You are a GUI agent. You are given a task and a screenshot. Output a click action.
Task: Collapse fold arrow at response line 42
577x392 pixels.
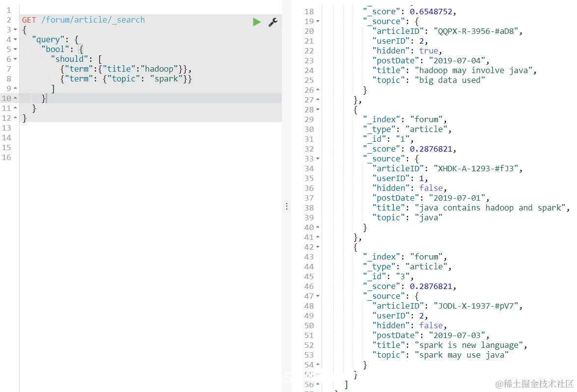(318, 247)
